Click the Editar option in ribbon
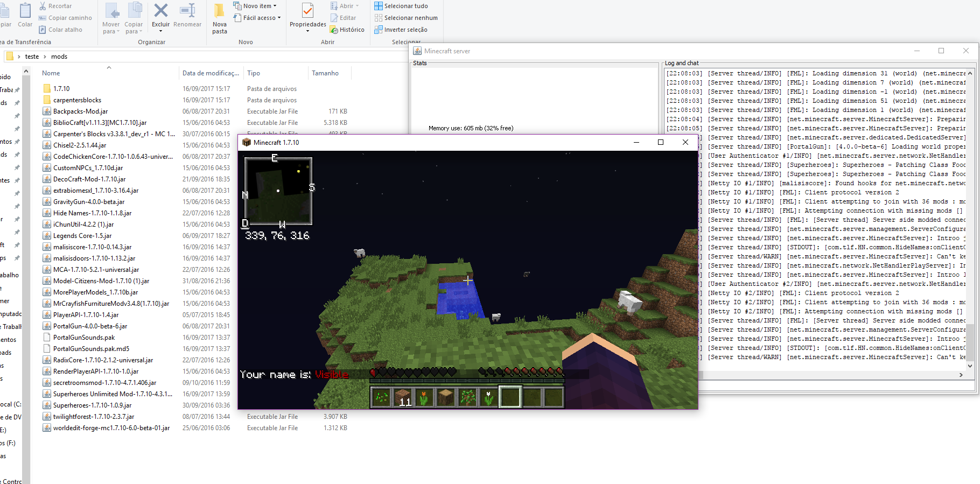980x484 pixels. (343, 18)
